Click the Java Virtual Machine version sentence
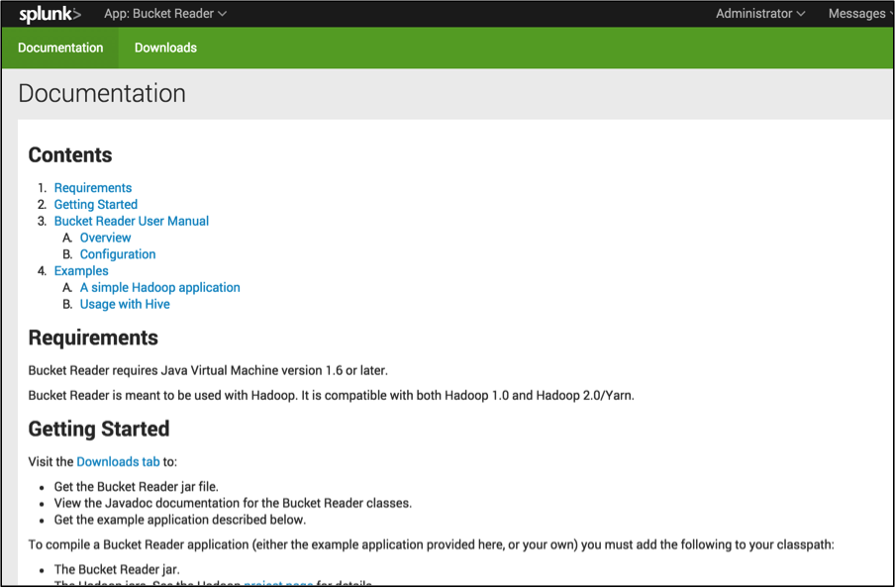 tap(208, 370)
